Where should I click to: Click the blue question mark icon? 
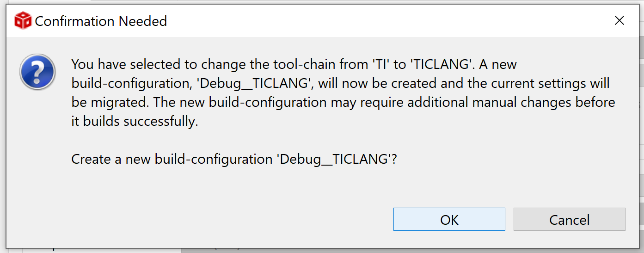pyautogui.click(x=37, y=72)
